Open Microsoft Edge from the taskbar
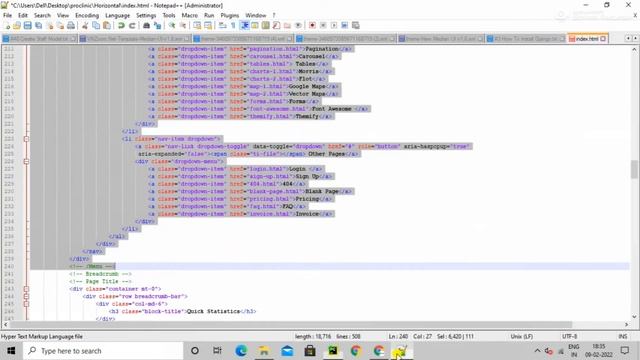 [241, 351]
